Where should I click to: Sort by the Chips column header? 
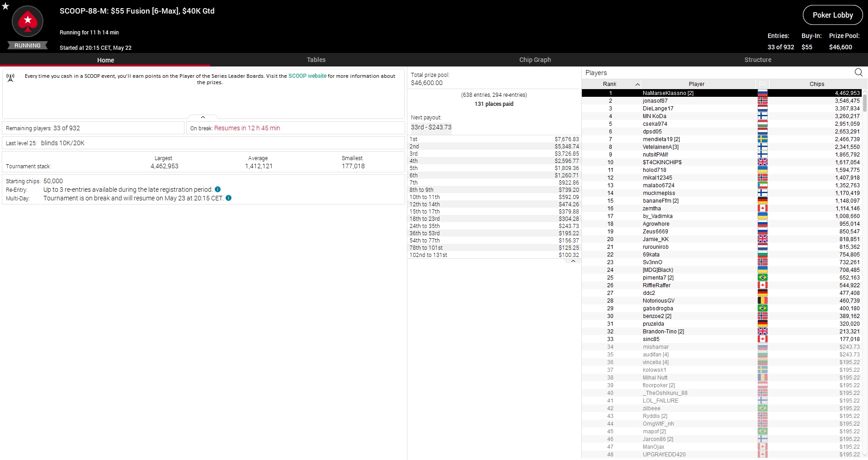tap(816, 84)
